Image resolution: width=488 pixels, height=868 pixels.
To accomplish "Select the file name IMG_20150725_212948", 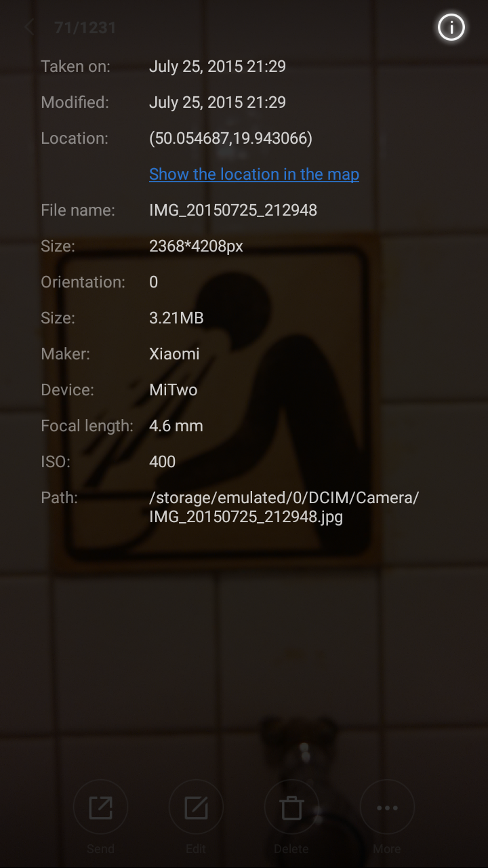I will pos(233,210).
